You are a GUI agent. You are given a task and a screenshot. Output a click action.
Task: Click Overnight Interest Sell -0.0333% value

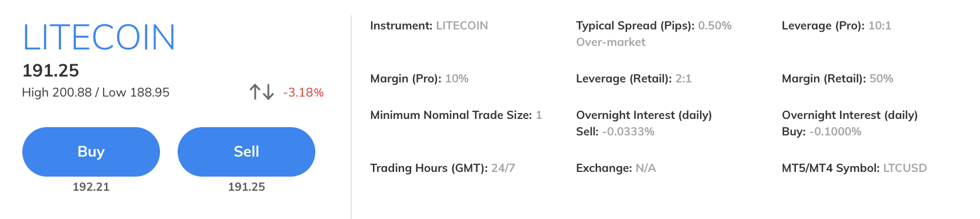coord(628,132)
